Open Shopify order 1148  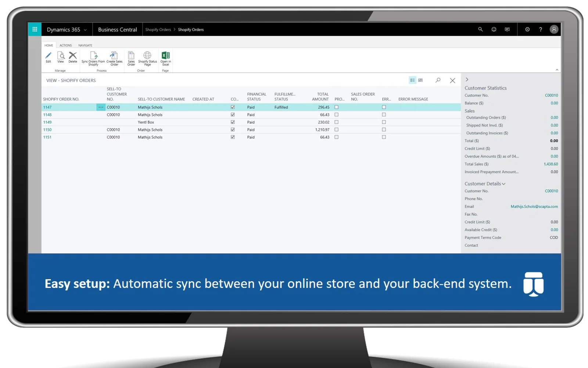tap(47, 115)
